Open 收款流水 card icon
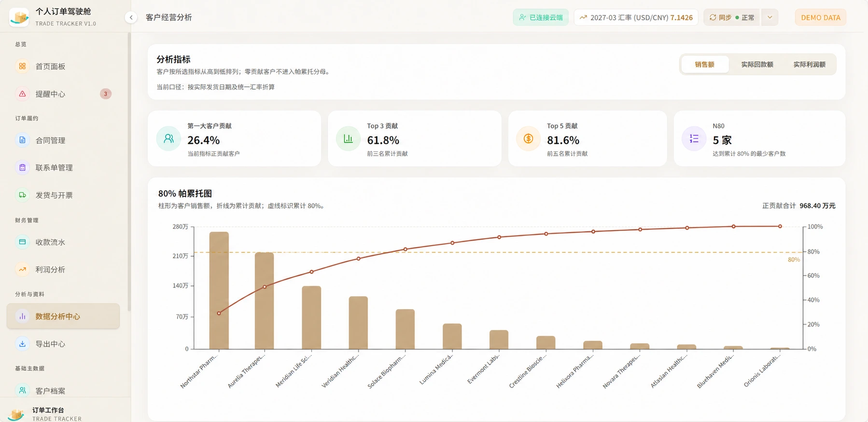This screenshot has height=422, width=868. [x=22, y=242]
